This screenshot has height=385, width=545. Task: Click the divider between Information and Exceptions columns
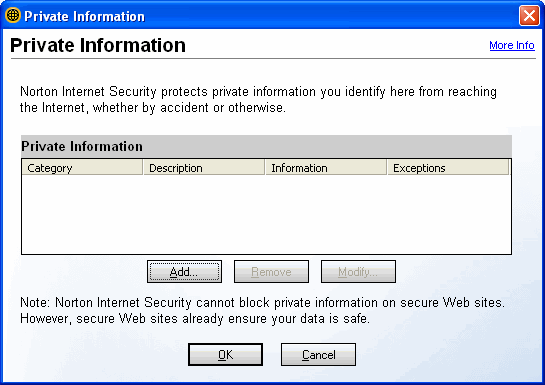point(387,167)
